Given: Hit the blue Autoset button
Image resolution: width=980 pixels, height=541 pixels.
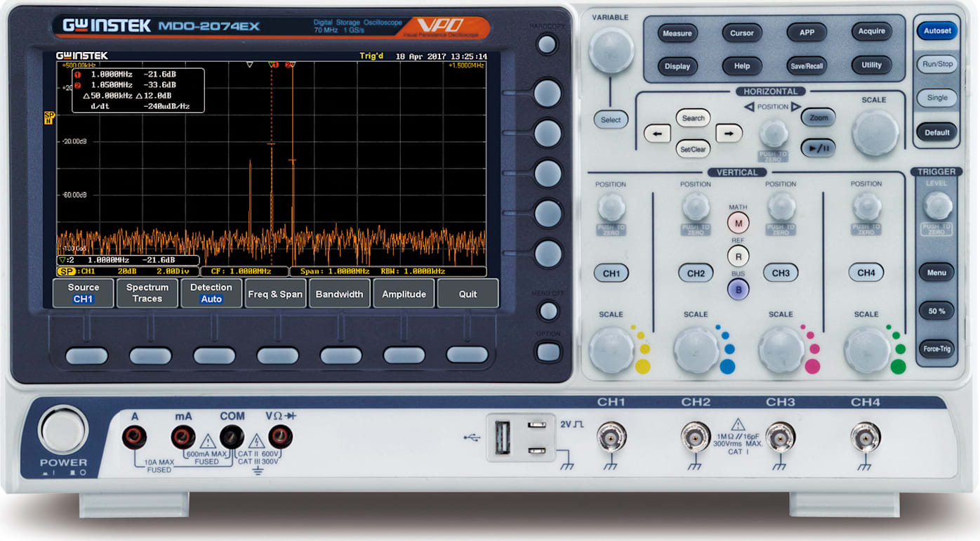Looking at the screenshot, I should click(x=937, y=31).
